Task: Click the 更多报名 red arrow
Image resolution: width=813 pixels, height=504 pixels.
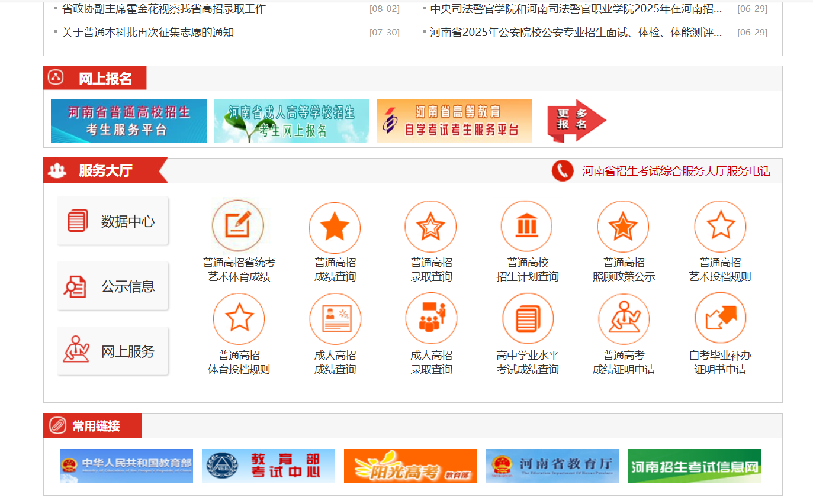Action: 575,120
